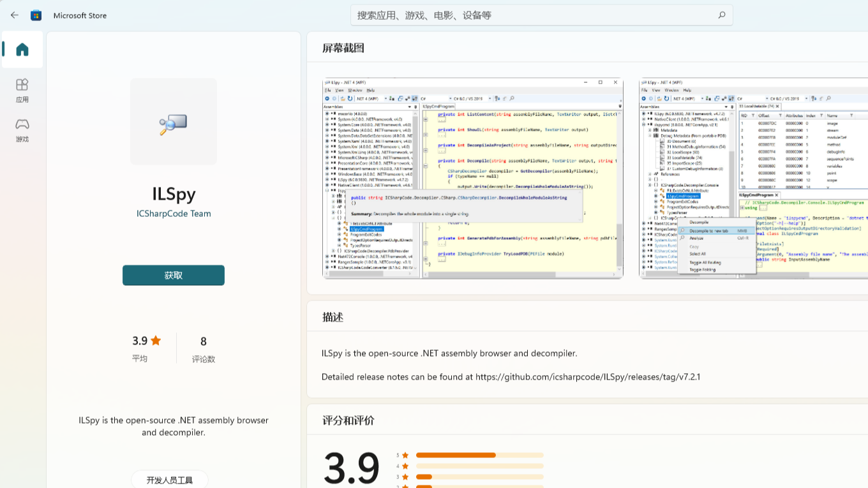Click the large 3.9 rating number
The image size is (868, 488).
click(x=352, y=469)
